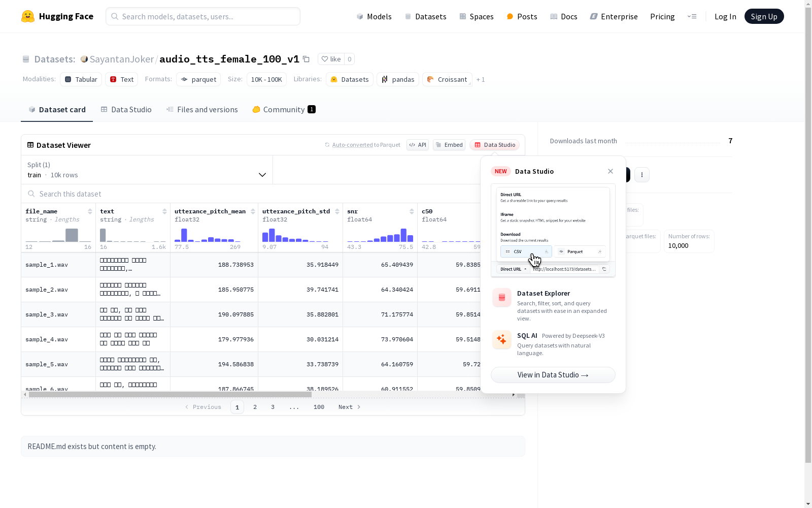Click the Data Studio button in Dataset Viewer

click(495, 145)
